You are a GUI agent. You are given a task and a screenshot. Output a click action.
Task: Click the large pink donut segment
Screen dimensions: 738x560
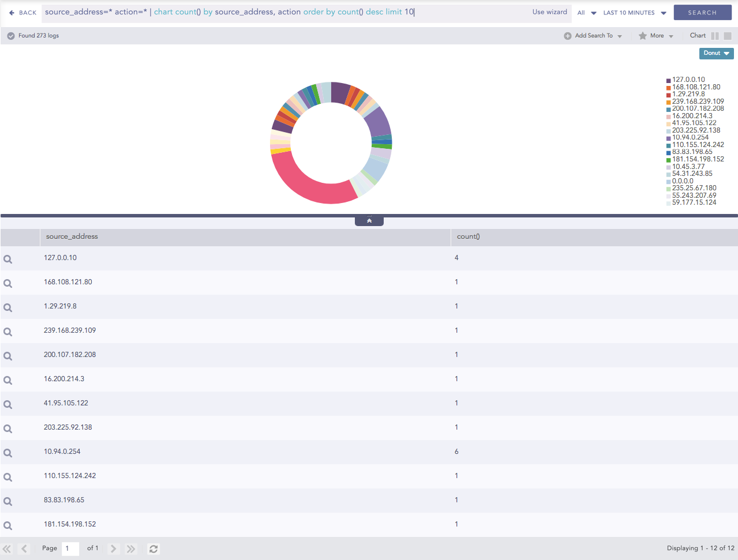[x=307, y=185]
